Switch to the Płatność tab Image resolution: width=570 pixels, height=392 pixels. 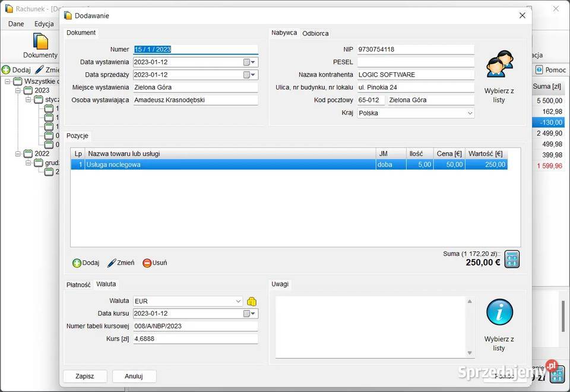tap(78, 285)
